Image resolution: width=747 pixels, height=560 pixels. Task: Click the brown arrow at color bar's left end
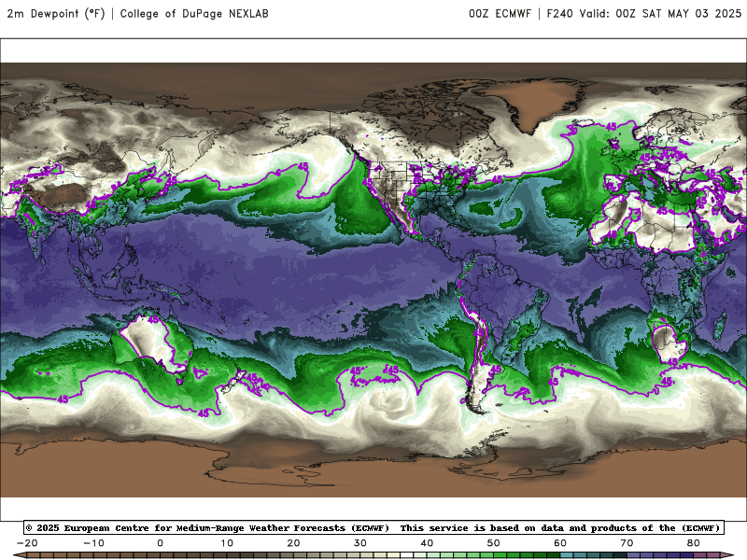click(19, 555)
